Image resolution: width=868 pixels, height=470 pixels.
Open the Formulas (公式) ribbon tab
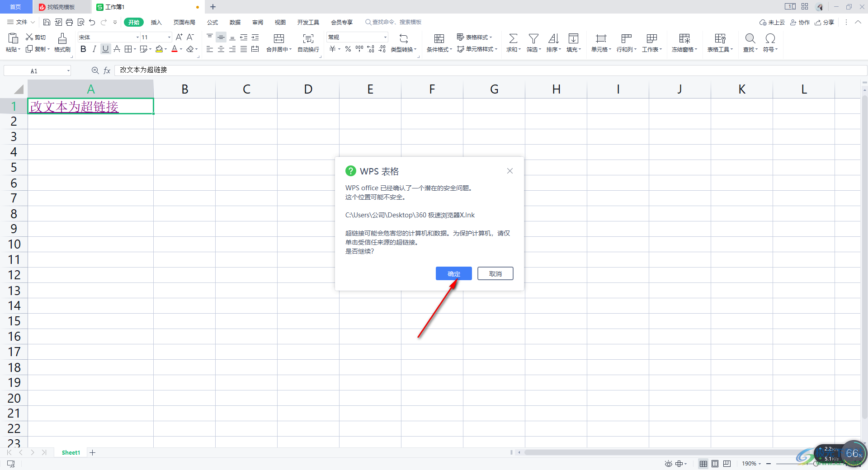click(x=212, y=22)
